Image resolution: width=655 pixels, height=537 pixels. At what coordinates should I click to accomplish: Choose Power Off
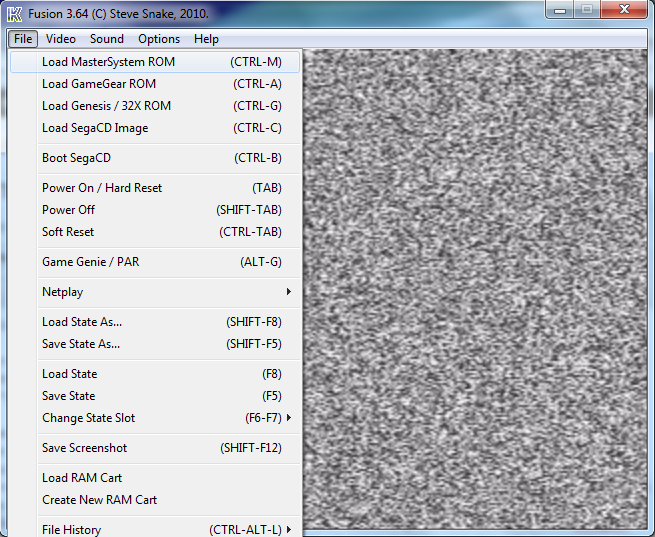[x=155, y=210]
